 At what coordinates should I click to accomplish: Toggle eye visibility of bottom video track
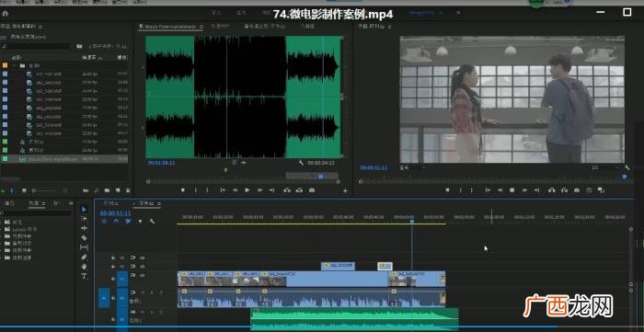click(143, 275)
